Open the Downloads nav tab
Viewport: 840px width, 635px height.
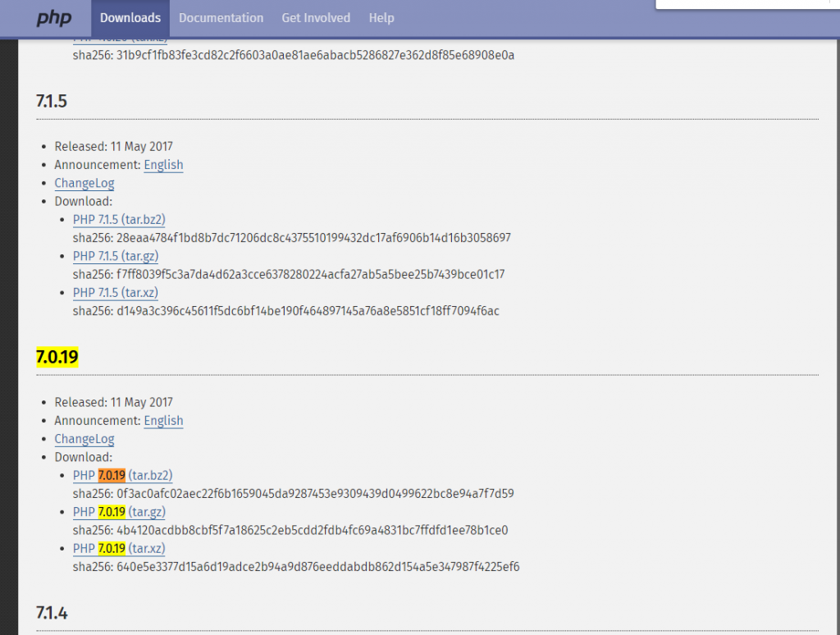point(130,18)
